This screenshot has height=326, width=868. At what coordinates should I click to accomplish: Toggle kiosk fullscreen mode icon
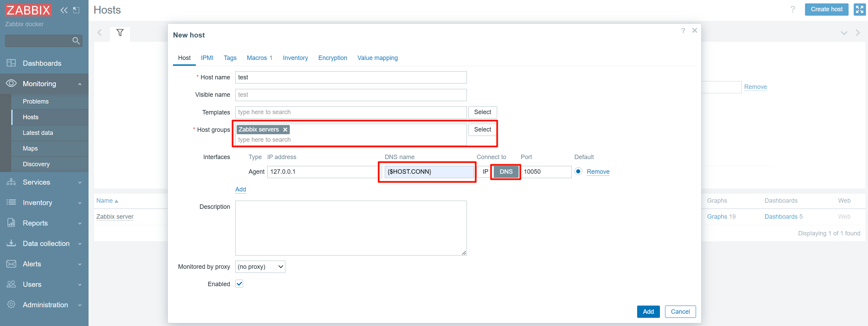pyautogui.click(x=859, y=10)
